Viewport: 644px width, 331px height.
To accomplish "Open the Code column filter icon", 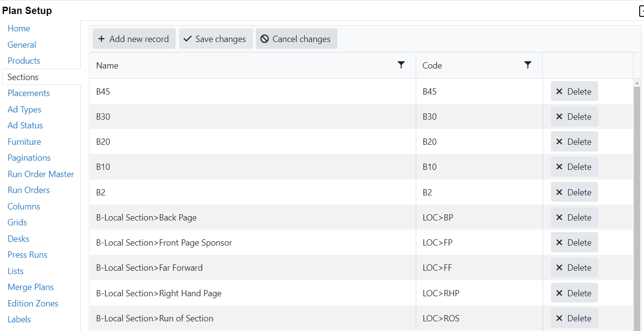I will (x=528, y=65).
